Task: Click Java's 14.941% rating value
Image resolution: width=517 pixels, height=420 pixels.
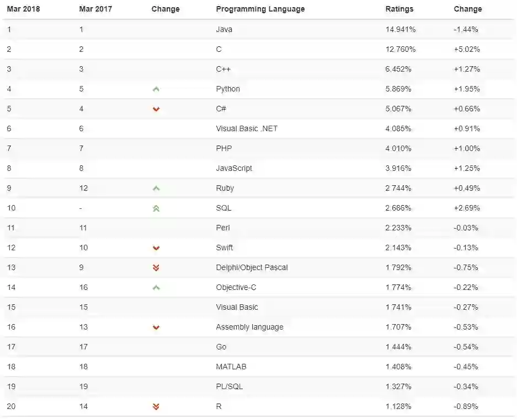Action: [401, 29]
